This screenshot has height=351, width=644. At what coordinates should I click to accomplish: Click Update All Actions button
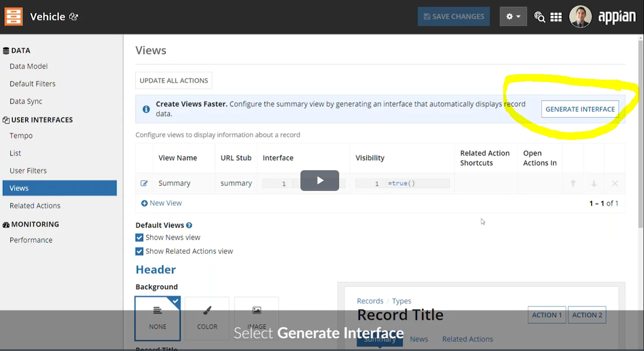174,81
